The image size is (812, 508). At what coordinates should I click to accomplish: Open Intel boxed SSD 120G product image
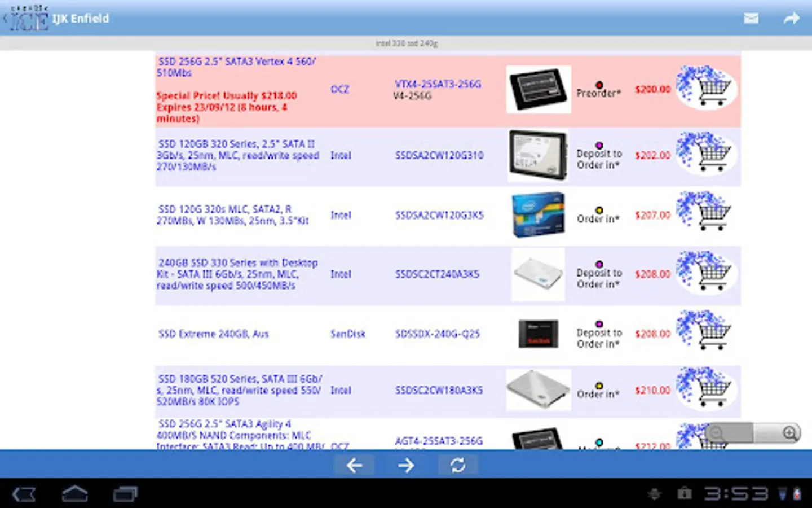pyautogui.click(x=538, y=214)
